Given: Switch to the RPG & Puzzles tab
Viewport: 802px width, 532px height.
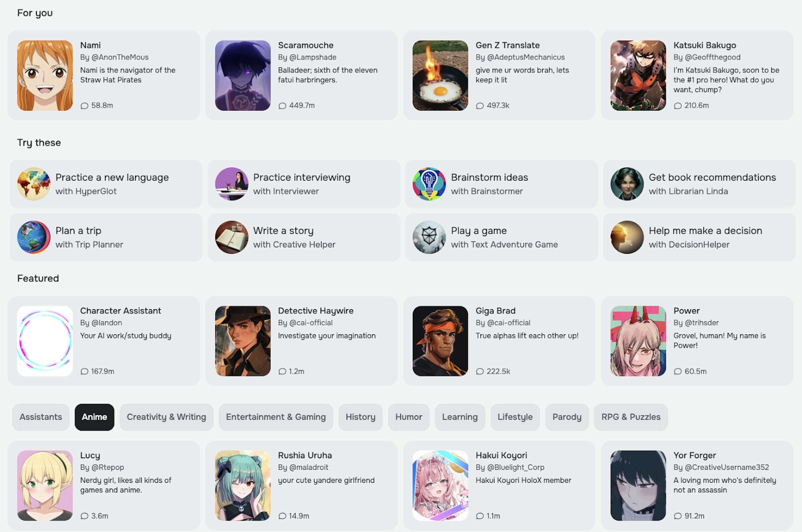Looking at the screenshot, I should click(631, 417).
